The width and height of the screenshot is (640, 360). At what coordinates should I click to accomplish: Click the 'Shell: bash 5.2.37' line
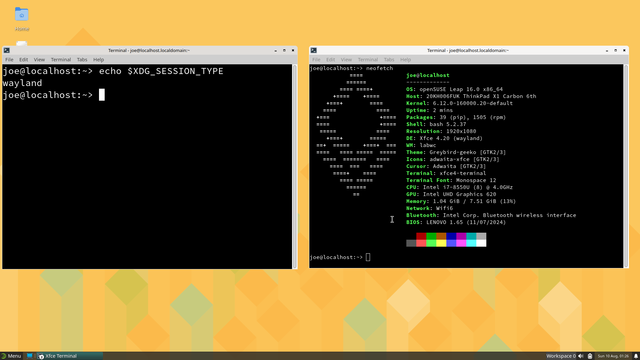click(436, 124)
